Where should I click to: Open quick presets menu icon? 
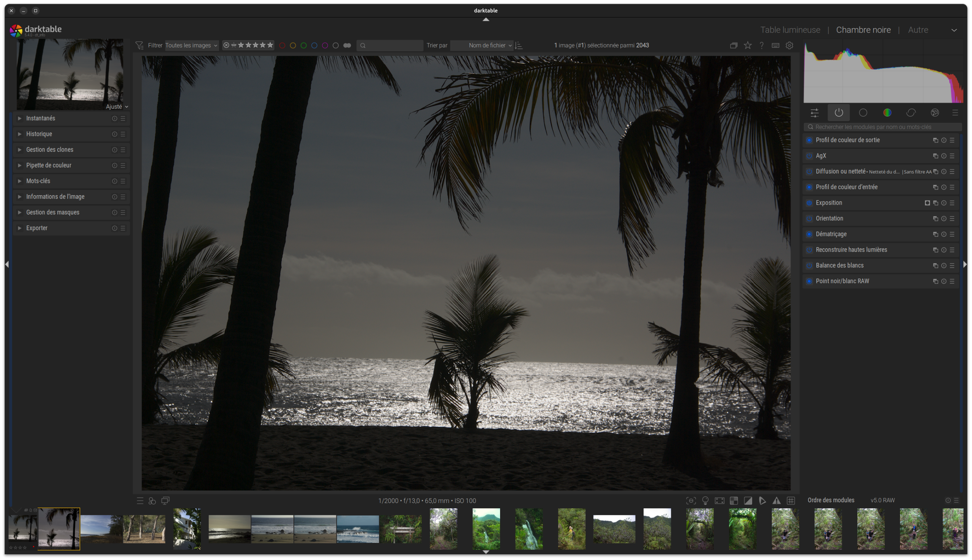[x=140, y=500]
